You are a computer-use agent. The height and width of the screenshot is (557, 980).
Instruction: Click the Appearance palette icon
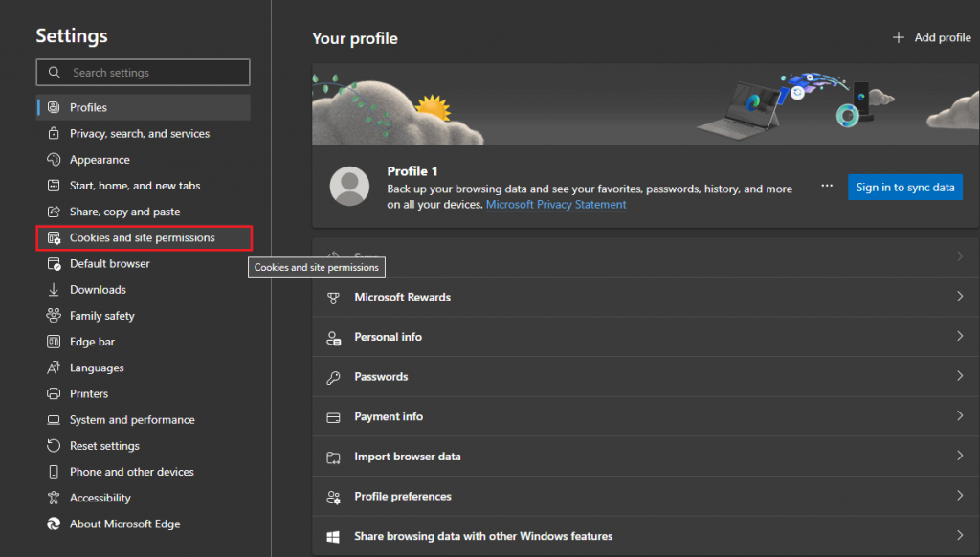tap(54, 160)
